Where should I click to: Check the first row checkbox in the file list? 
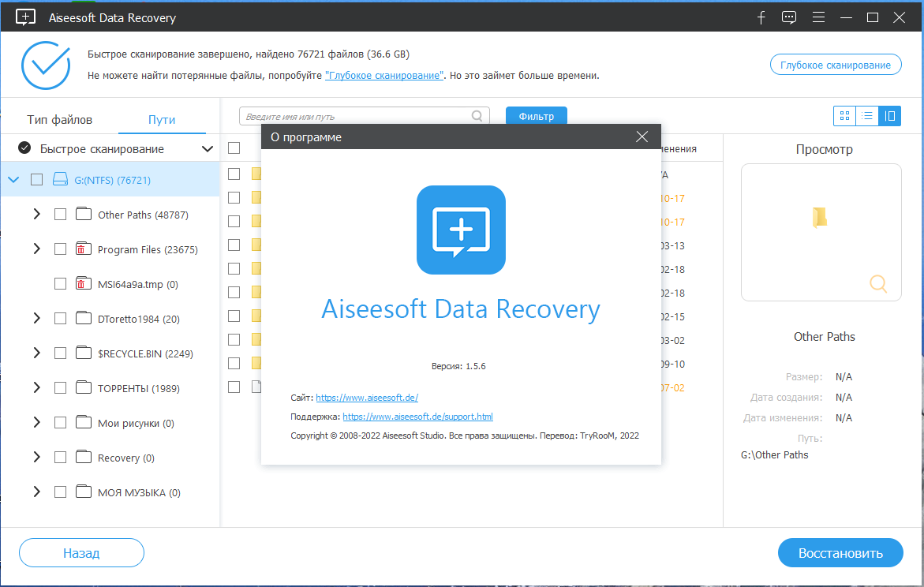[234, 174]
